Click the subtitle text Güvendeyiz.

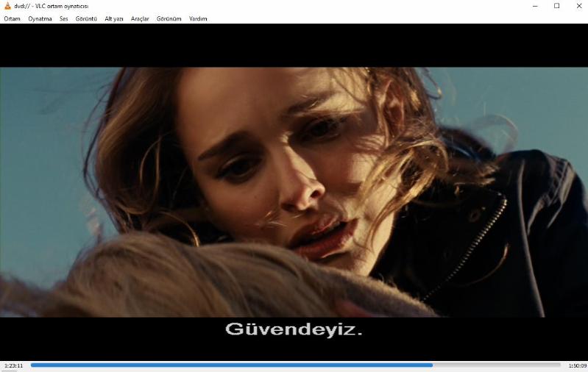coord(294,329)
